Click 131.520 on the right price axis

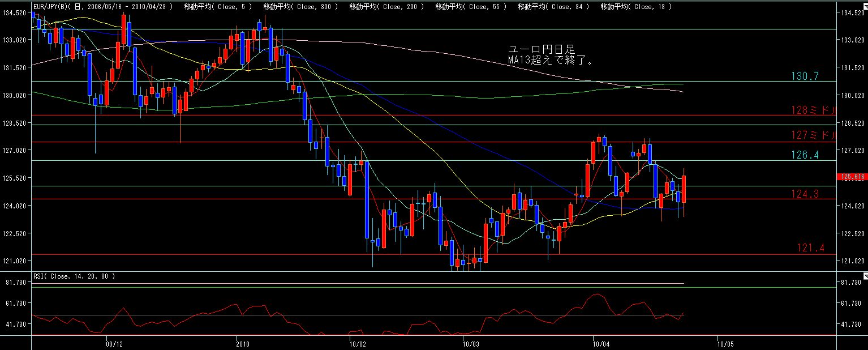(x=853, y=68)
